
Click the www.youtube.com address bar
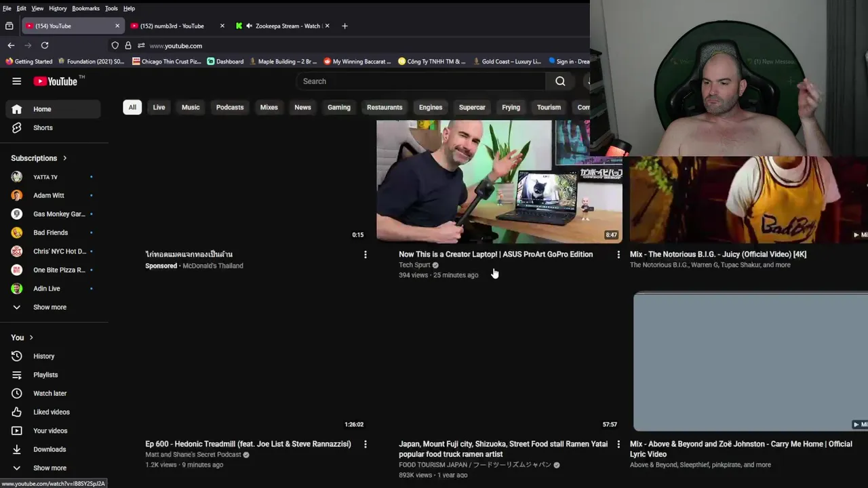pos(176,45)
